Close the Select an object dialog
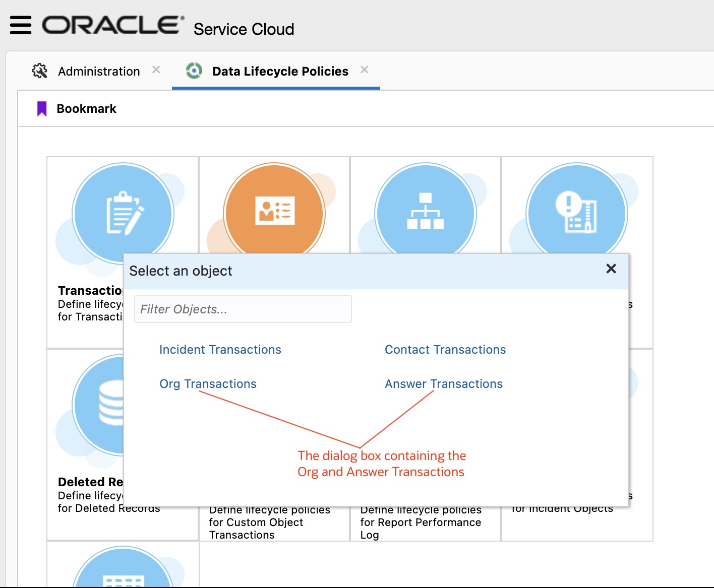714x588 pixels. click(611, 269)
